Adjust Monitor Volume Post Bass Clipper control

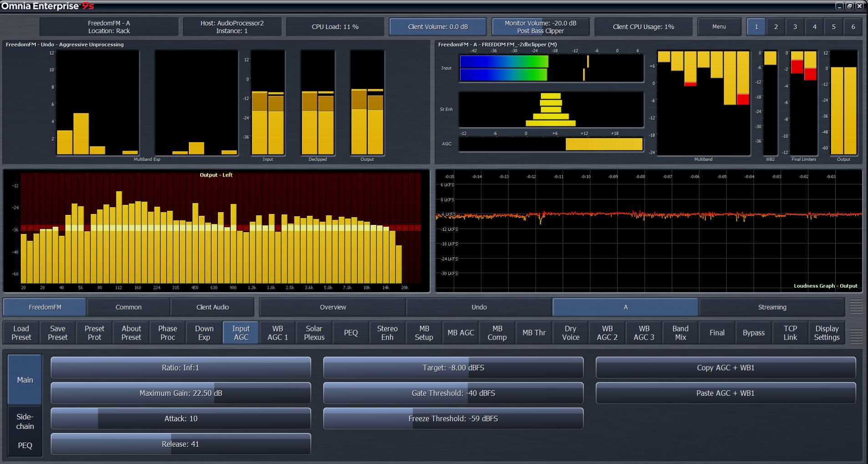[540, 27]
